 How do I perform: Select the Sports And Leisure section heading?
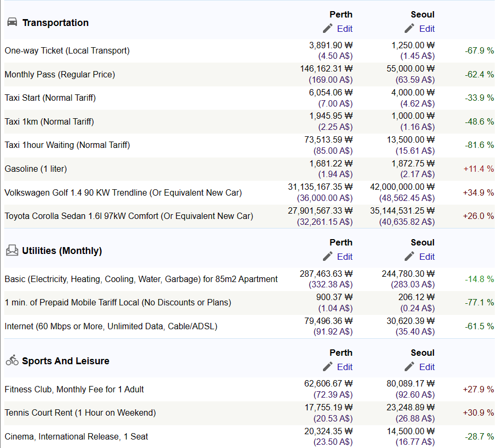[x=65, y=361]
